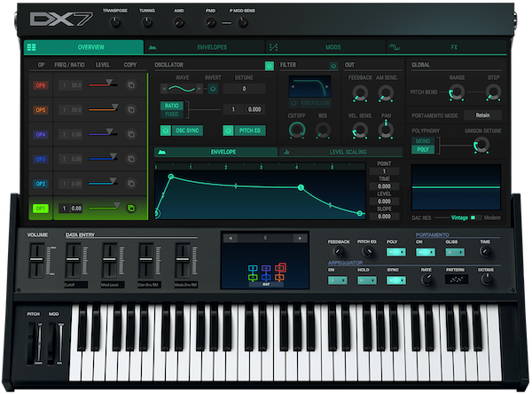Toggle the Arpeggiator SYNC switch
Screen dimensions: 532x394
tap(396, 280)
